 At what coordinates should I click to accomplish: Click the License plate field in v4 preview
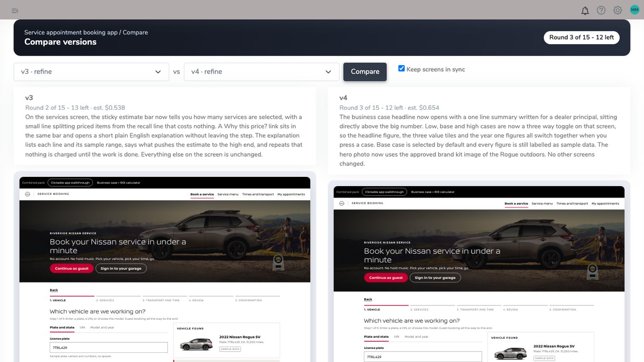[x=423, y=357]
